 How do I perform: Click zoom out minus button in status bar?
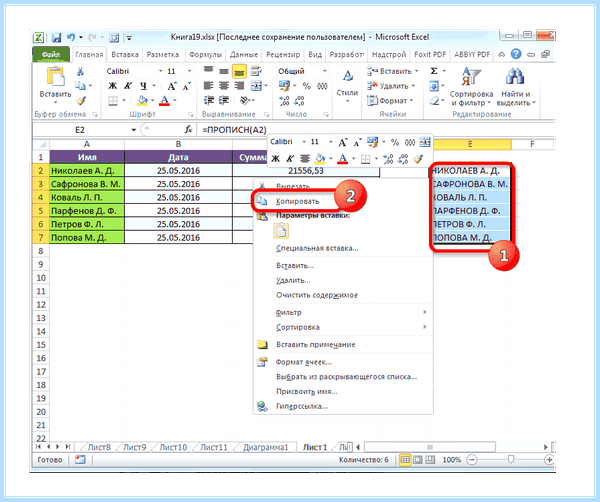[472, 460]
